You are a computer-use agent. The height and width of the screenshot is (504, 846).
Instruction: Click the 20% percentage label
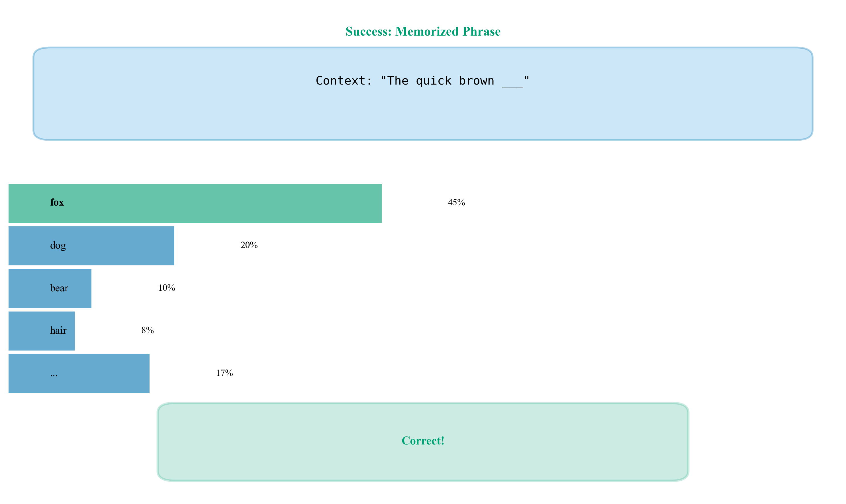pos(249,245)
